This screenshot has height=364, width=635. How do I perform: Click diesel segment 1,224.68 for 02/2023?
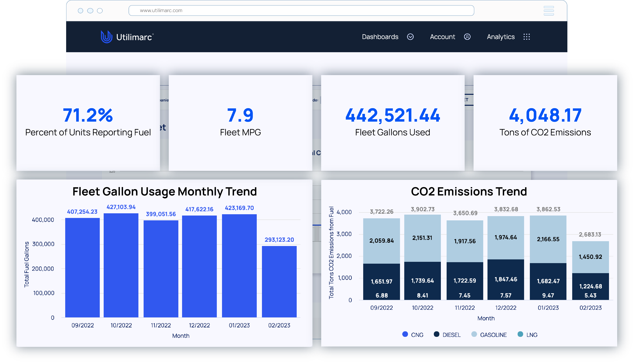pos(590,286)
